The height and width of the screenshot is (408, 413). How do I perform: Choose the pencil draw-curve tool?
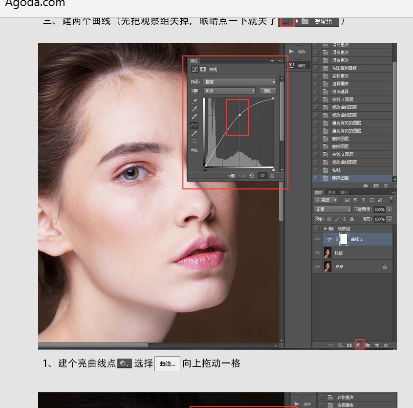tap(195, 133)
